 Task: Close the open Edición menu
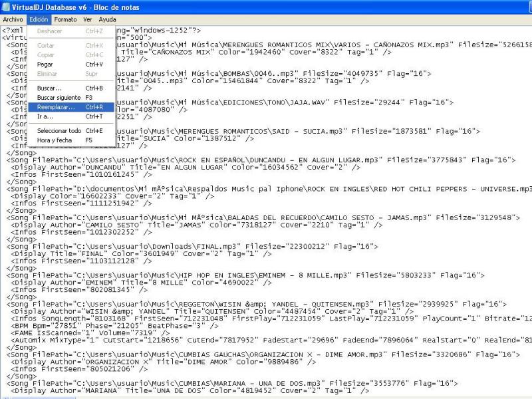[x=39, y=20]
